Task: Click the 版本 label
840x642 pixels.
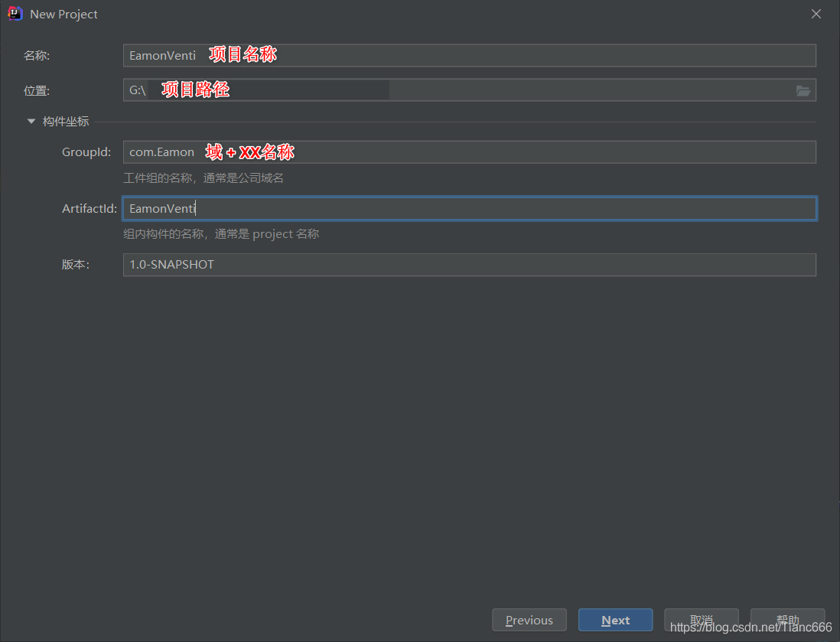Action: tap(76, 265)
